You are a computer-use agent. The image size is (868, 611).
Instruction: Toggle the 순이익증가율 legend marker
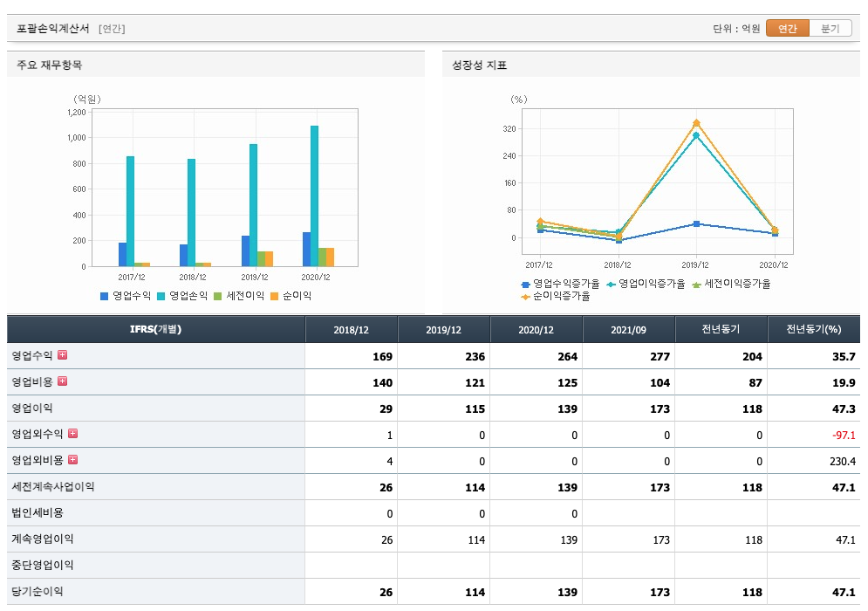pos(525,298)
